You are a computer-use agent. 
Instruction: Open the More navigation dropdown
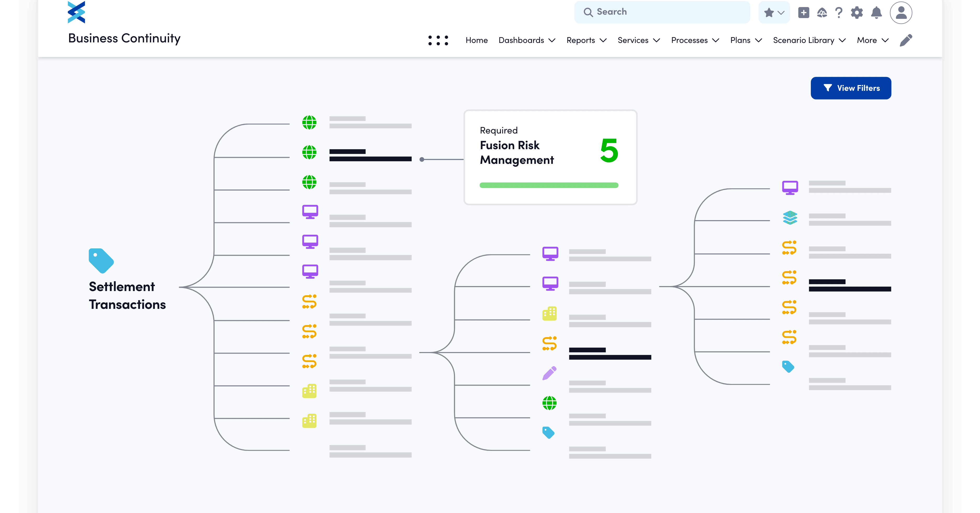872,40
